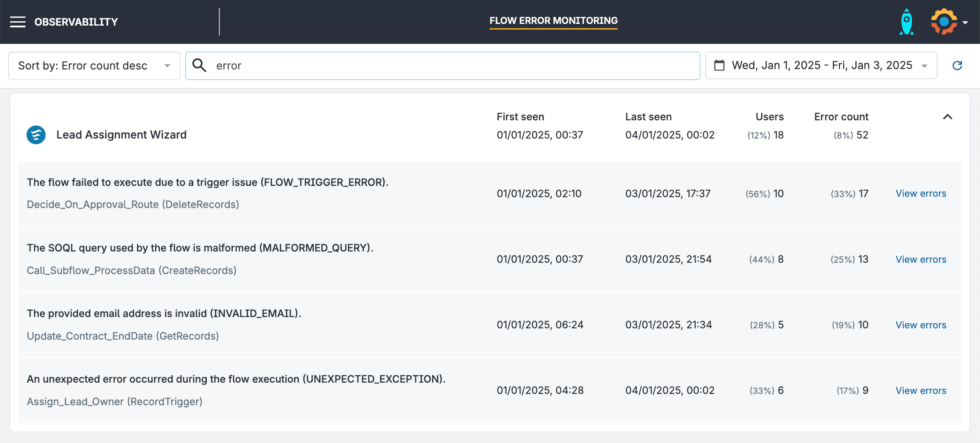Click the Observability header title
This screenshot has height=443, width=980.
pyautogui.click(x=76, y=22)
